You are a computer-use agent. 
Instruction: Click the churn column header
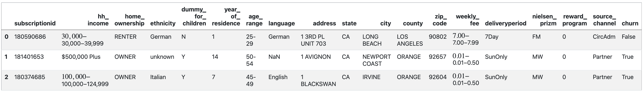630,23
